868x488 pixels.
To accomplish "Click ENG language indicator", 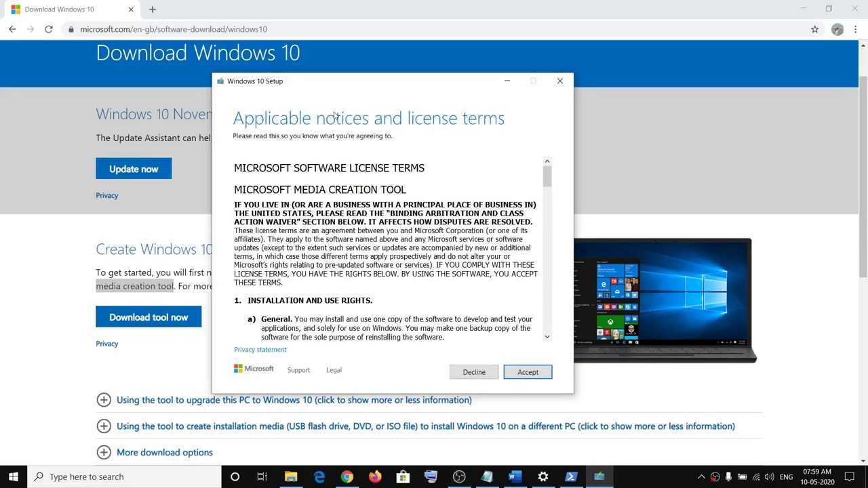I will 786,476.
